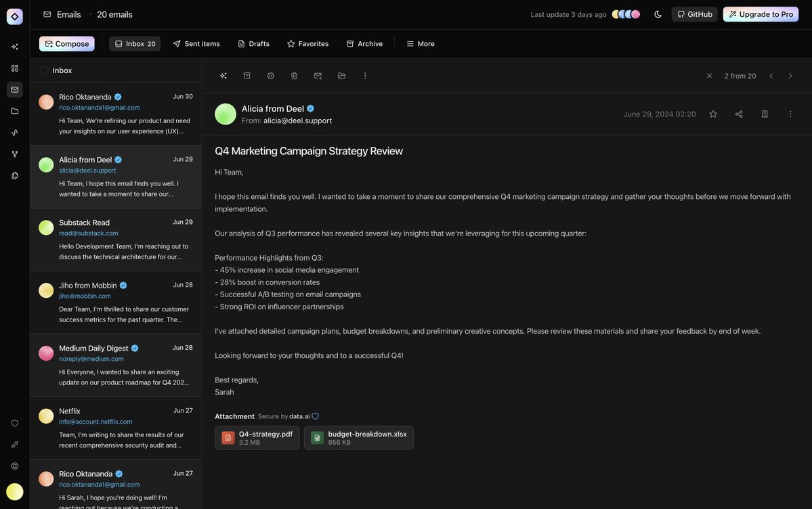Share this email with share icon
This screenshot has width=812, height=509.
pos(739,114)
